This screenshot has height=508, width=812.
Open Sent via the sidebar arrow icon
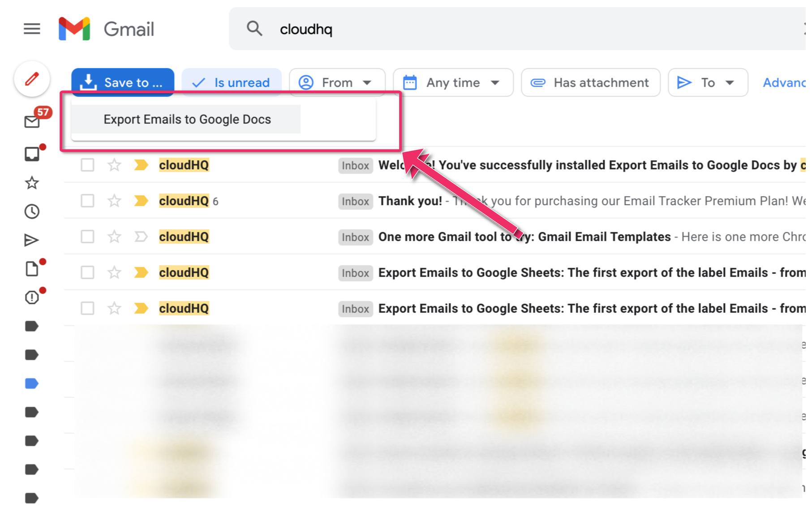click(x=31, y=240)
